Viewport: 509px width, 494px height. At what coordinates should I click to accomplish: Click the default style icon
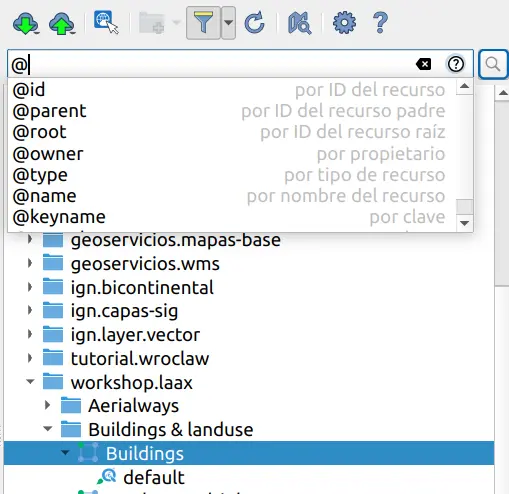[106, 476]
